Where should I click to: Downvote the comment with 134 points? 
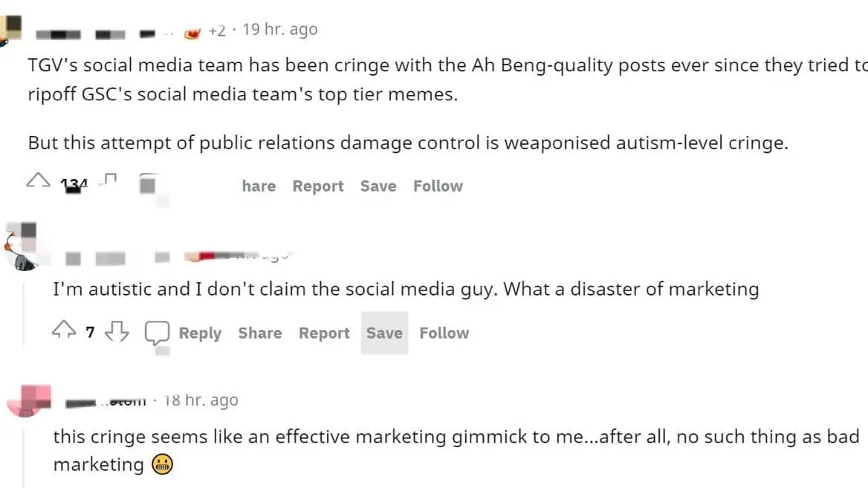(110, 180)
